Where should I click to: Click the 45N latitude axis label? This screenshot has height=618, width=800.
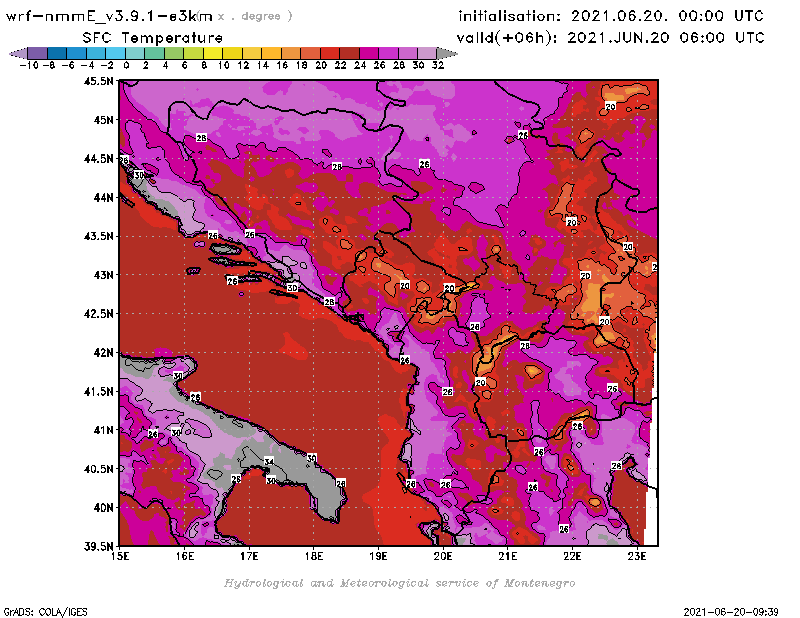103,120
